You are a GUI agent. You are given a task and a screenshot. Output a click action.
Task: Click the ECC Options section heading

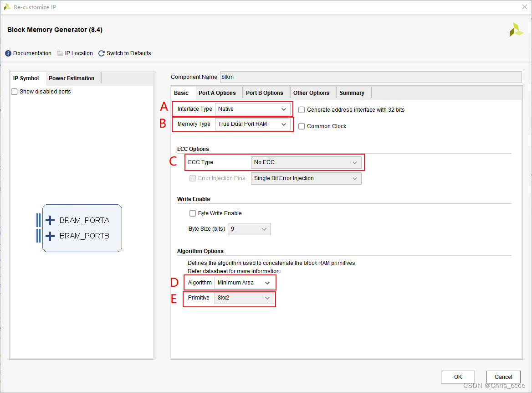193,149
